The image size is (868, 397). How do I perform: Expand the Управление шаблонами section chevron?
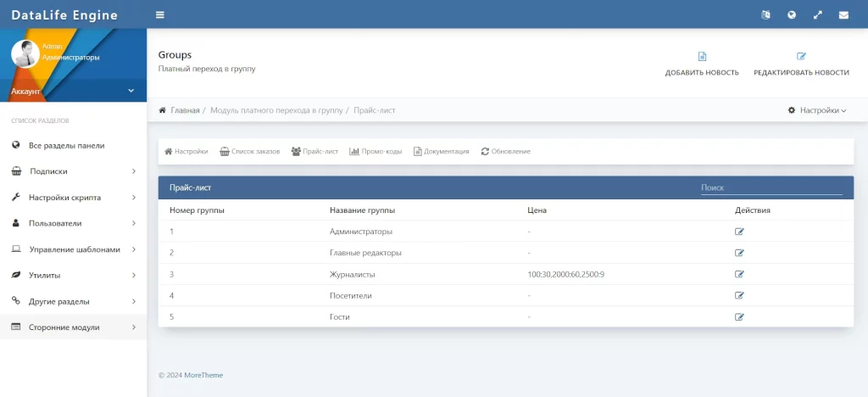pos(134,249)
